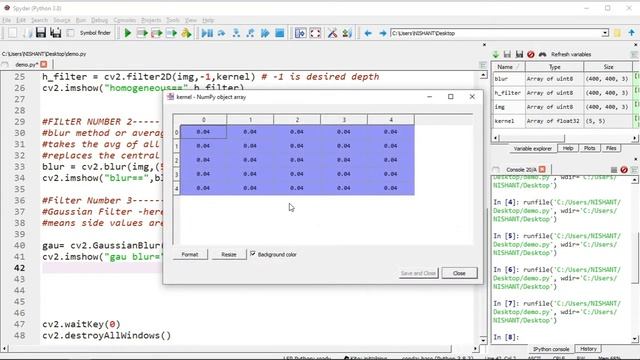Screen dimensions: 640x360
Task: Sort variables by Name column
Action: 509,67
